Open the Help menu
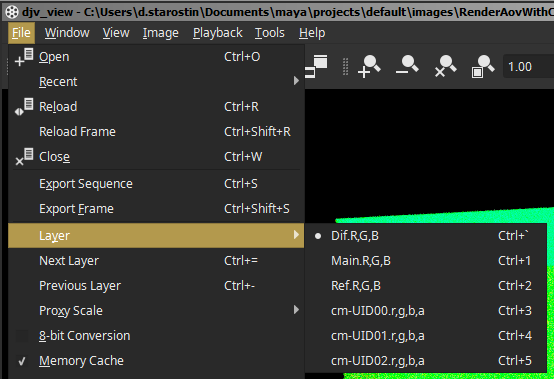554x379 pixels. [312, 33]
